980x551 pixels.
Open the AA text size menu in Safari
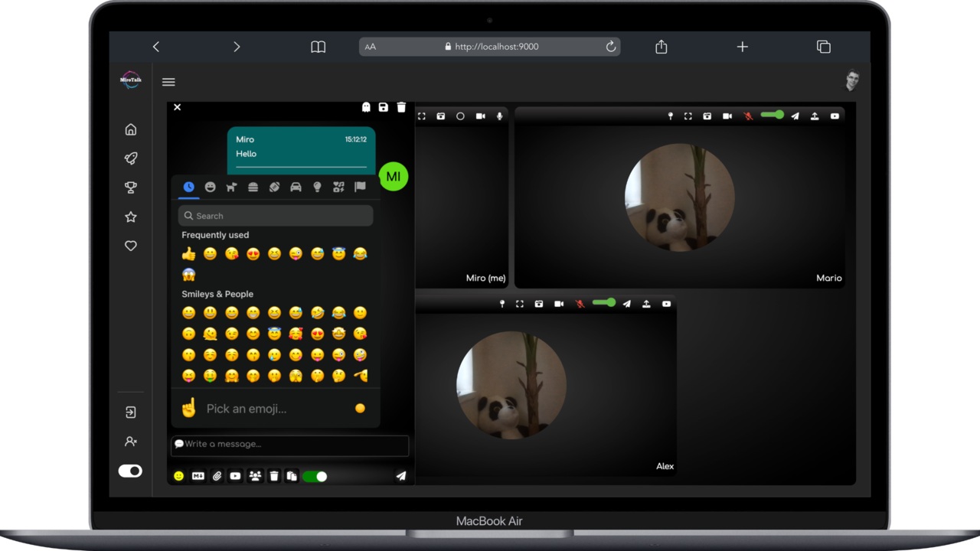coord(371,47)
